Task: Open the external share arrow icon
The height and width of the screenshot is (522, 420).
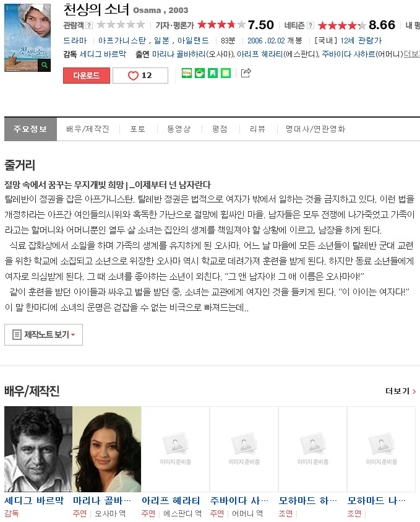Action: tap(246, 72)
